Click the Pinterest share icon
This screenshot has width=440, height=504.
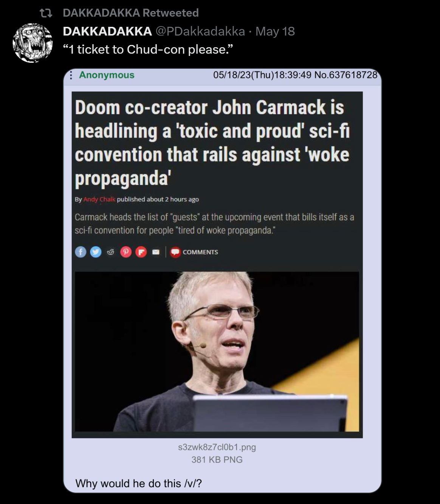click(126, 252)
